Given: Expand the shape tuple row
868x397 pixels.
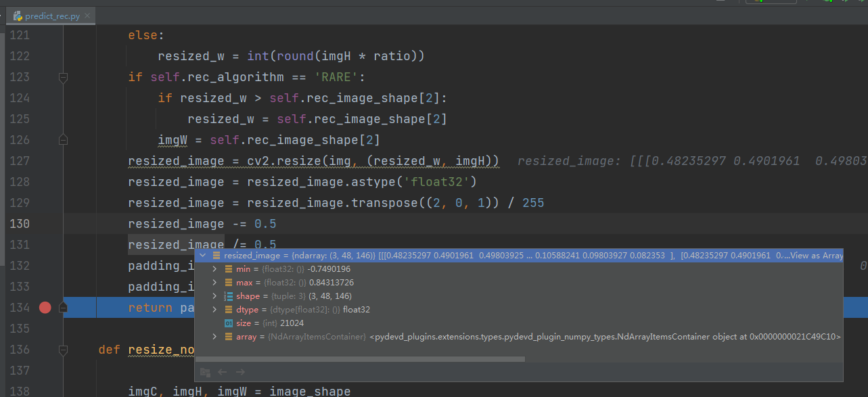Looking at the screenshot, I should 214,296.
